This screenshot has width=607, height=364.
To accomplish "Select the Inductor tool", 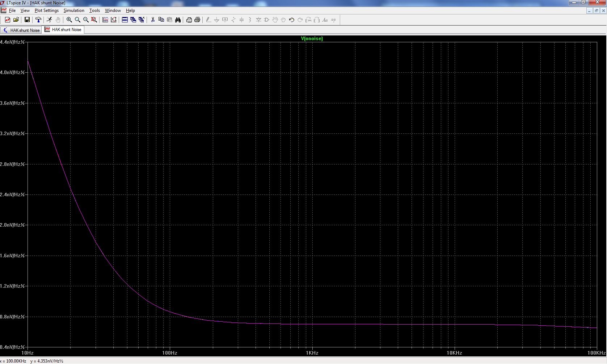I will tap(250, 20).
